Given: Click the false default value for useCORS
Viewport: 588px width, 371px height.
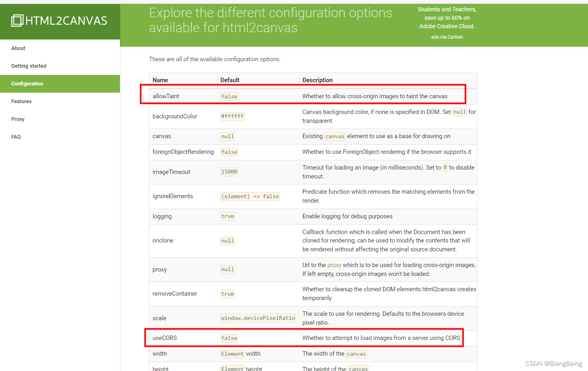Looking at the screenshot, I should 229,338.
